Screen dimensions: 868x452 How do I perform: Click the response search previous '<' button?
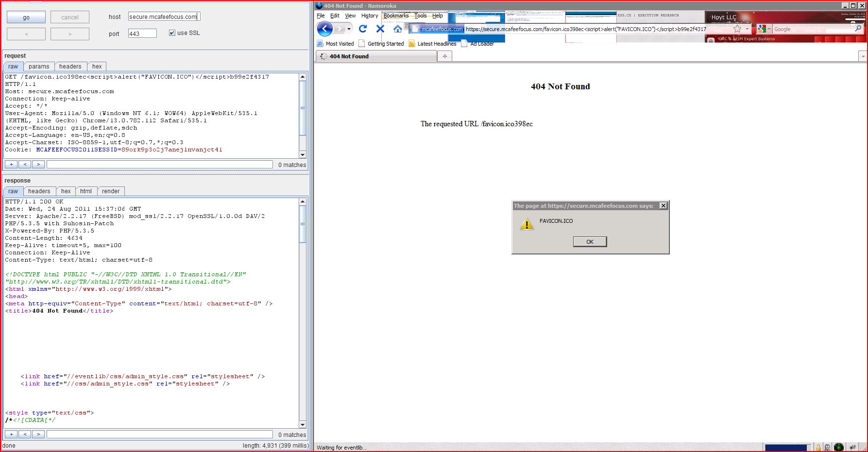coord(25,435)
